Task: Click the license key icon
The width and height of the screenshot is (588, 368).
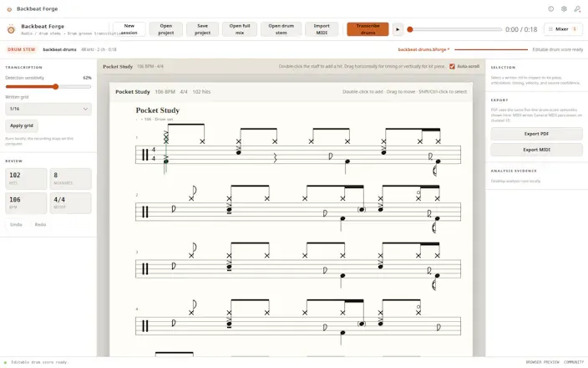Action: pos(577,8)
